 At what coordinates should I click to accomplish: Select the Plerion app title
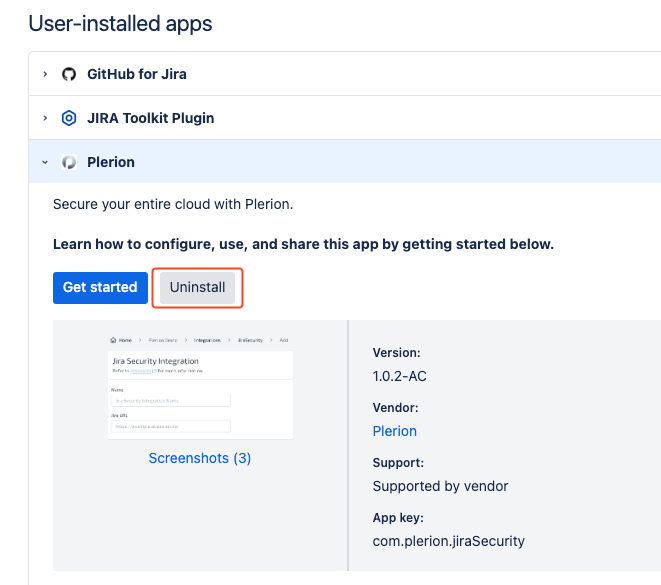[x=111, y=162]
